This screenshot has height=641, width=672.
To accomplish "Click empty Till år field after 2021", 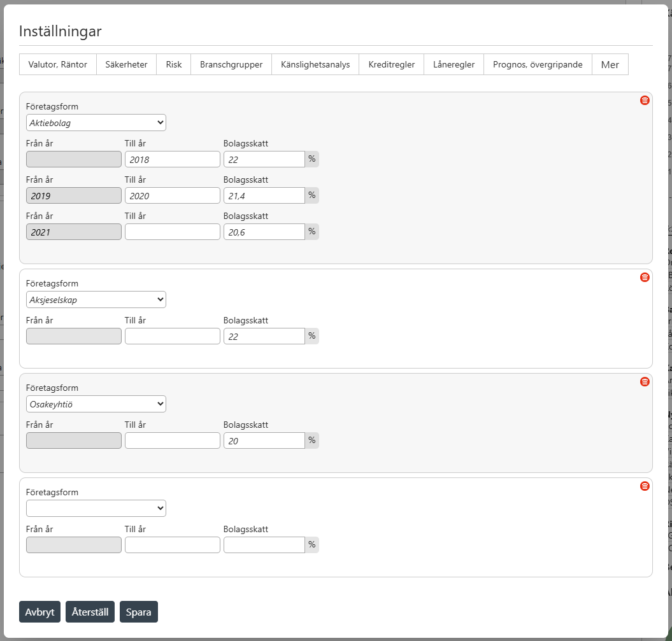I will (173, 232).
